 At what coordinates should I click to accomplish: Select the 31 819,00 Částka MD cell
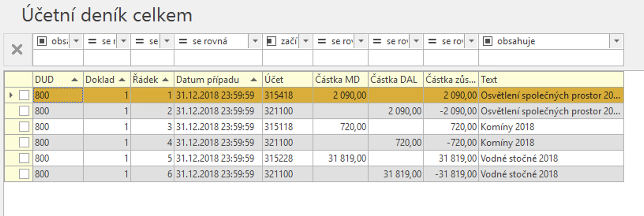(x=341, y=158)
